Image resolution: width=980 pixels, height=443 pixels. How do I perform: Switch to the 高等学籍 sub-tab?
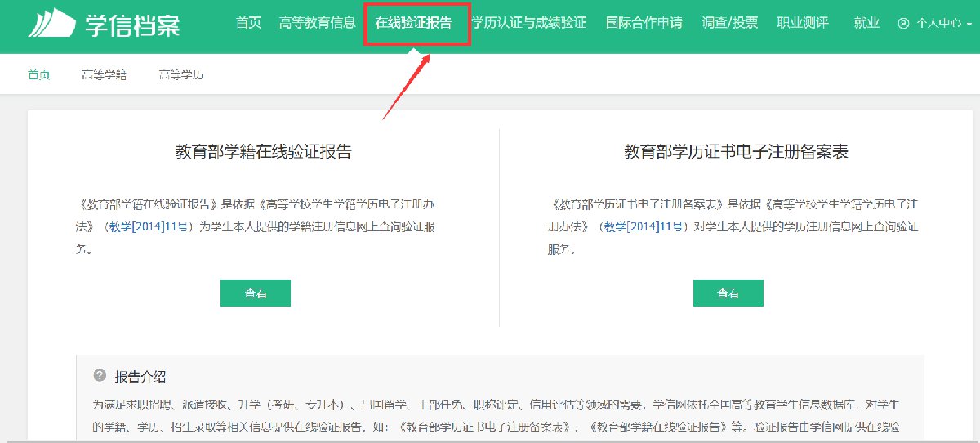point(104,75)
